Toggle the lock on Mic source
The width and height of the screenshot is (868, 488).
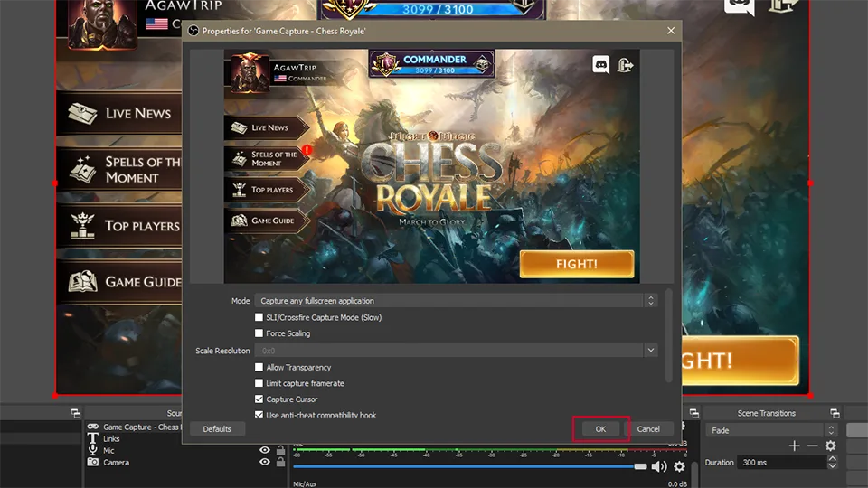coord(280,450)
